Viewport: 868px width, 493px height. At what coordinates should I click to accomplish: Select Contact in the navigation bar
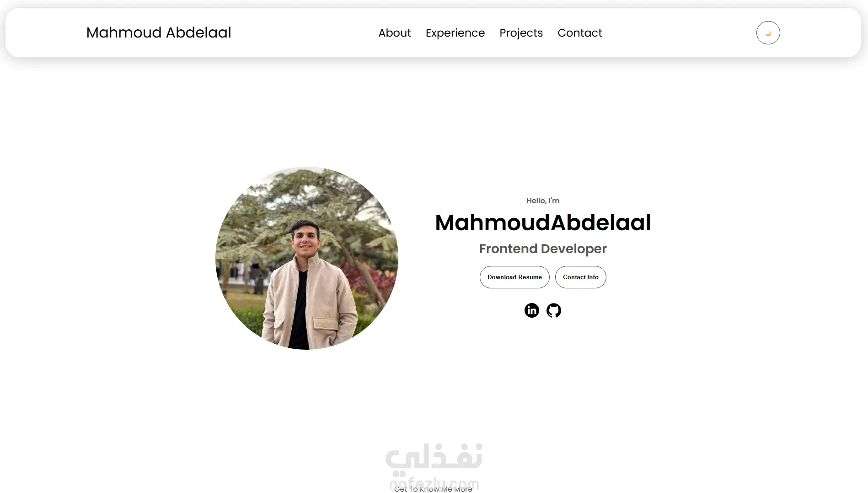[x=579, y=33]
